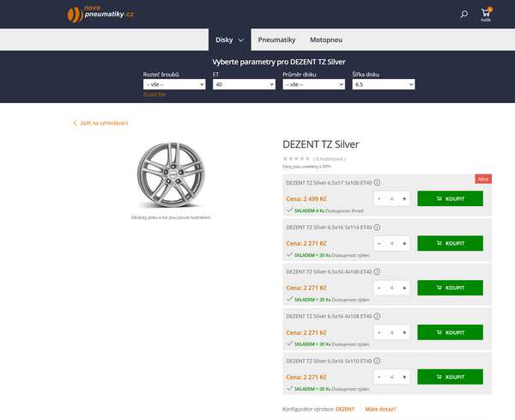Image resolution: width=515 pixels, height=420 pixels.
Task: Open info icon for 6.5x16 5x114 ET40
Action: (x=377, y=228)
